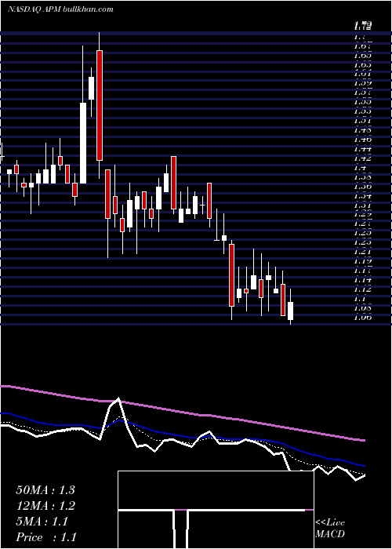Click the 1.17 price axis label
Screen dimensions: 392x549
point(362,271)
